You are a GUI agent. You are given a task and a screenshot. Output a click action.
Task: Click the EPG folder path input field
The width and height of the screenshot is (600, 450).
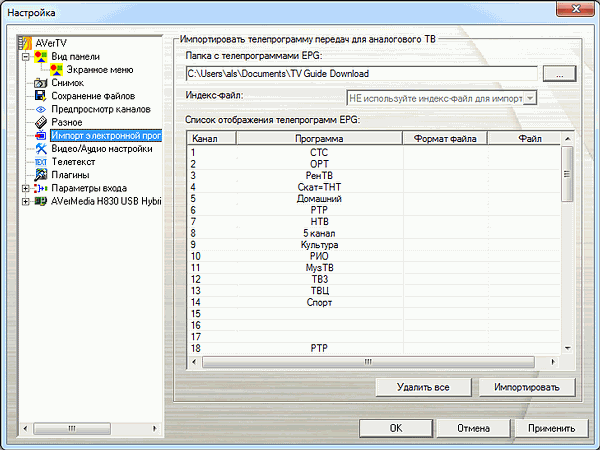pos(362,73)
